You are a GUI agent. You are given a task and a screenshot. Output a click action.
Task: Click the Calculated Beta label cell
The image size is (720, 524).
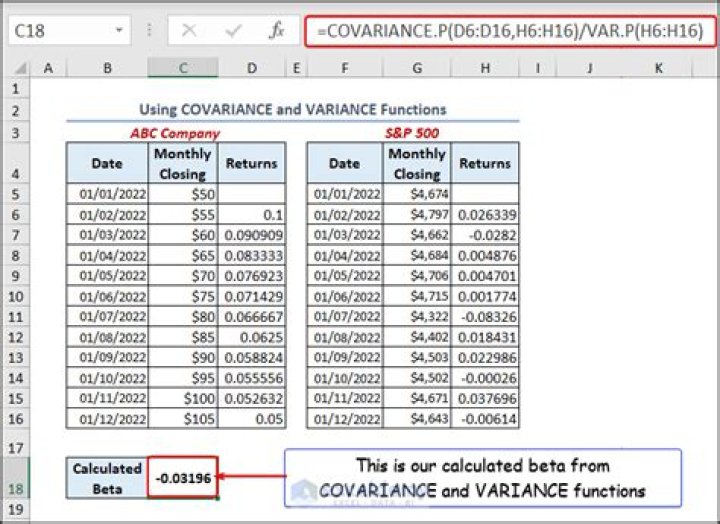pos(107,477)
